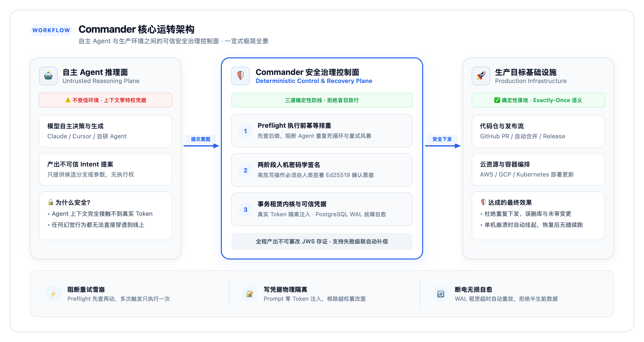Click the lock icon next to 为什么安全?

(x=51, y=202)
